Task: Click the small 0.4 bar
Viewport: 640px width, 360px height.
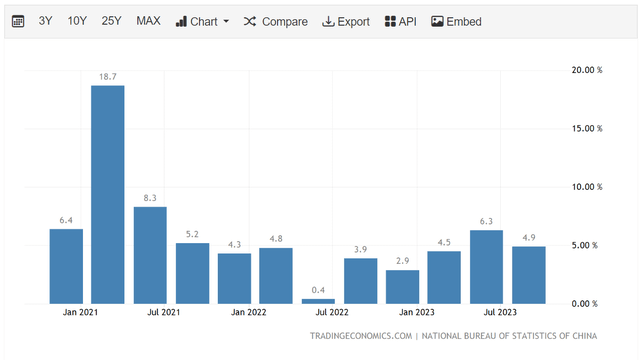Action: coord(318,301)
